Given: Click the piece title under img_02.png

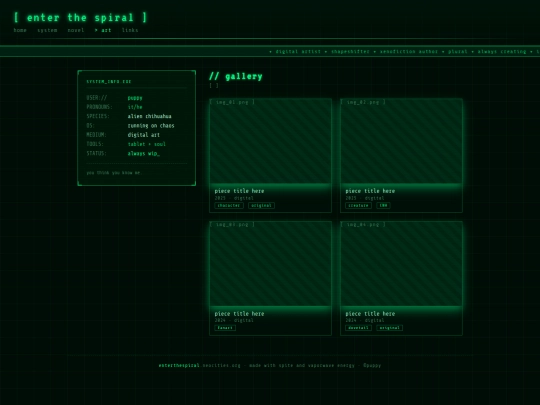Looking at the screenshot, I should [370, 191].
